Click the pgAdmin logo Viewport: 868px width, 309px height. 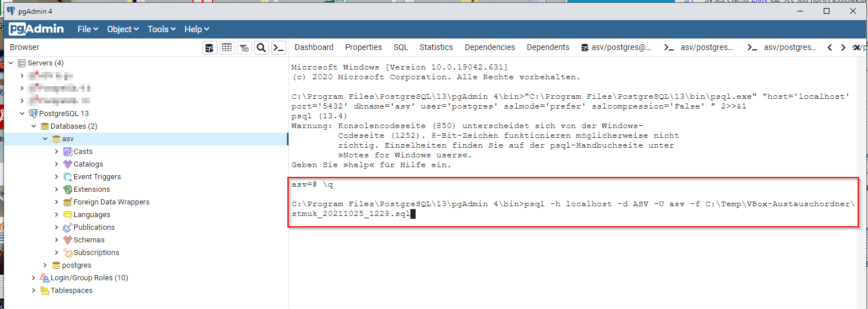(36, 29)
